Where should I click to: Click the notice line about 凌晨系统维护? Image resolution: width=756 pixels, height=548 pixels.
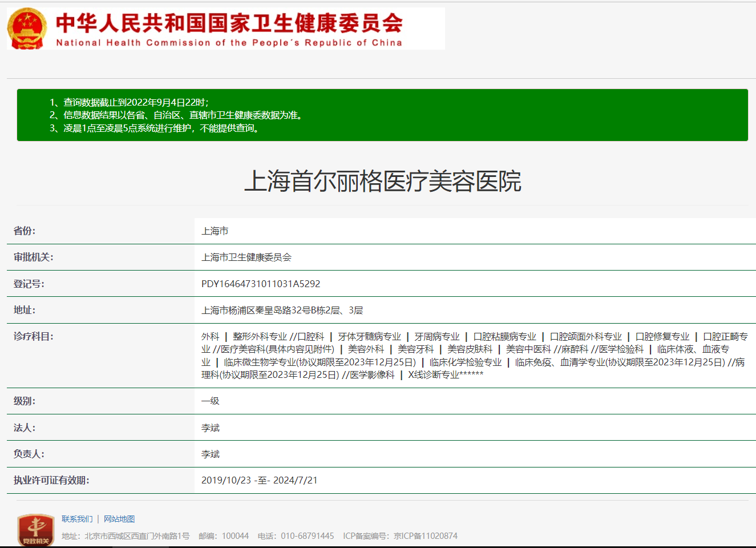[x=163, y=128]
